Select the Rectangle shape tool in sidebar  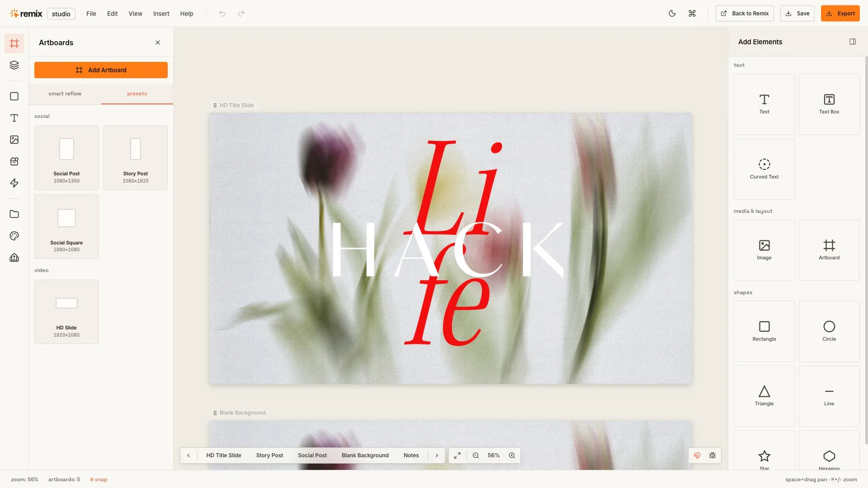14,96
